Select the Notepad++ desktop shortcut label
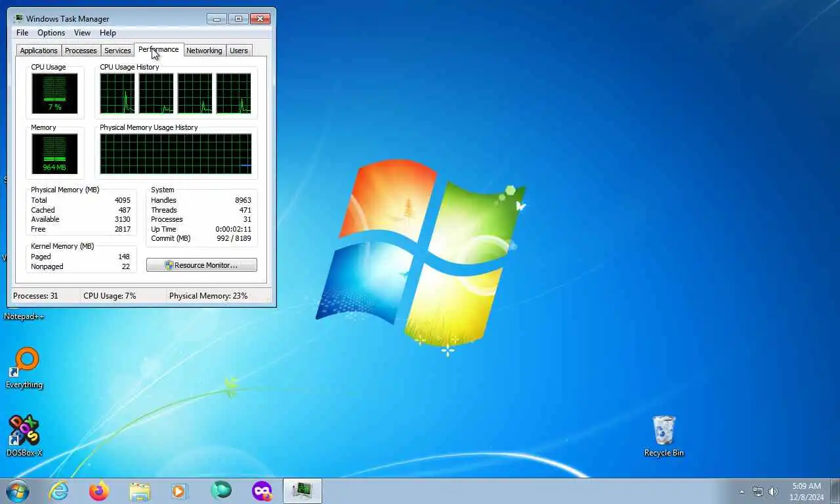Viewport: 840px width, 504px height. tap(24, 316)
